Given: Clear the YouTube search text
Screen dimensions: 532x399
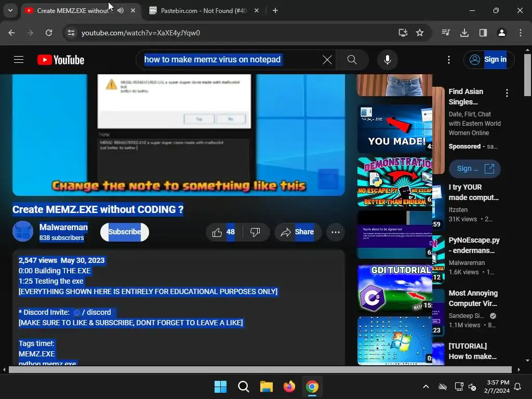Looking at the screenshot, I should (x=327, y=60).
